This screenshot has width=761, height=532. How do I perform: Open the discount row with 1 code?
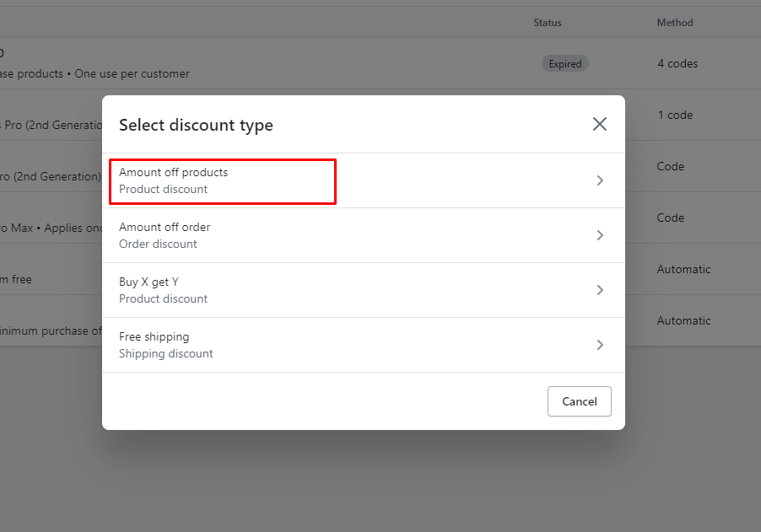pyautogui.click(x=675, y=116)
